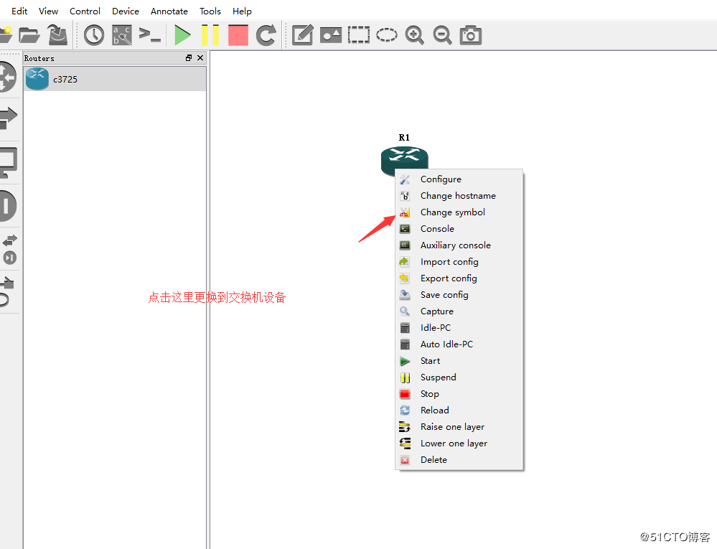Choose Auto Idle-PC menu entry
The width and height of the screenshot is (717, 549).
(x=459, y=344)
